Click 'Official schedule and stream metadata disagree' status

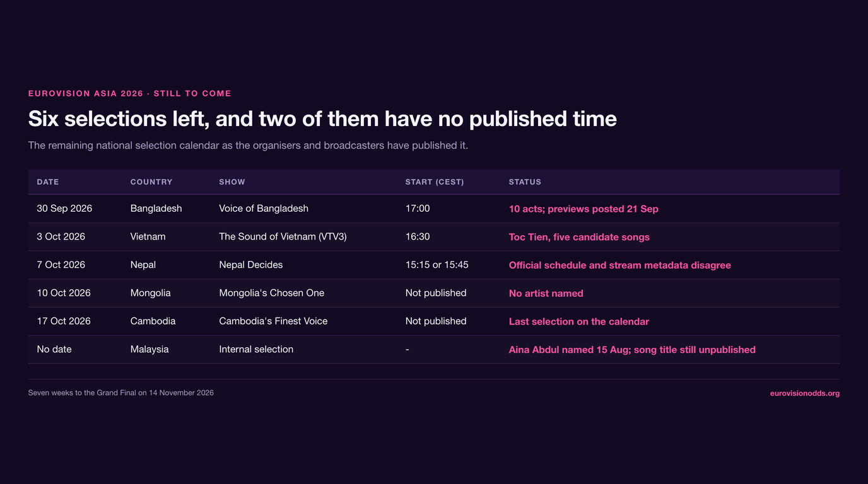click(619, 265)
